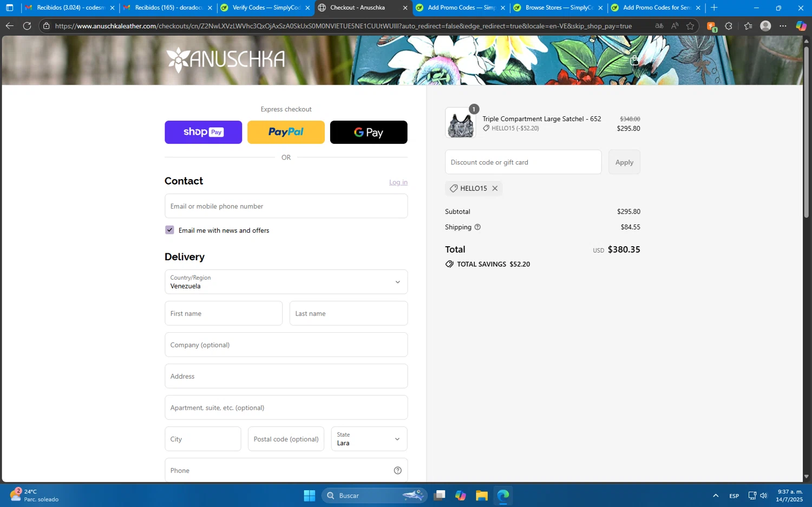Toggle Email me with news and offers
Image resolution: width=812 pixels, height=507 pixels.
tap(169, 230)
